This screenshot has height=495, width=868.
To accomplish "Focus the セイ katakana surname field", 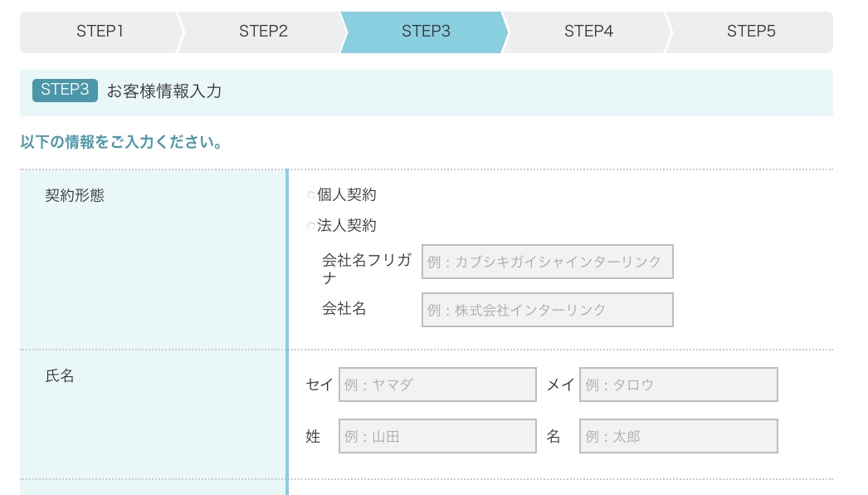I will click(x=437, y=385).
